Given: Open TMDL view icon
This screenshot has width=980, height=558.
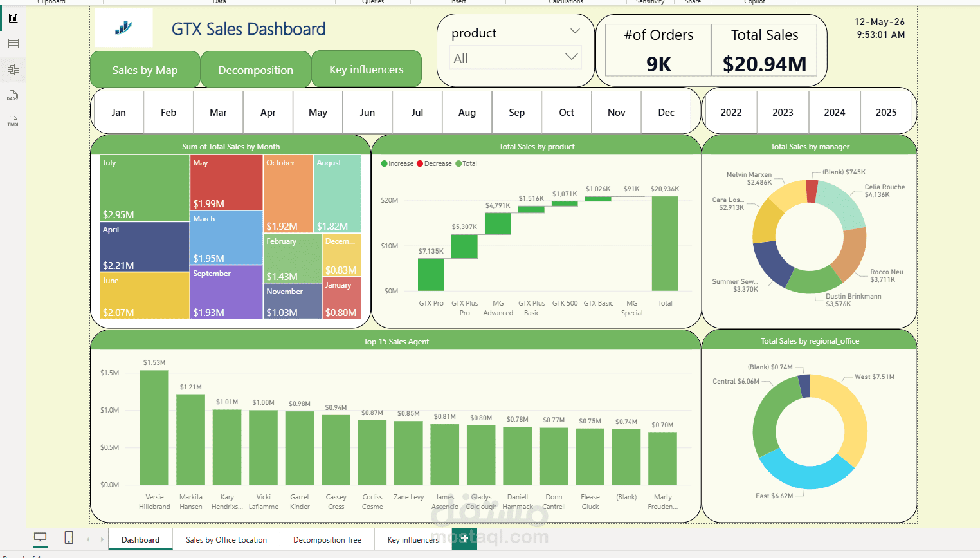Looking at the screenshot, I should pos(13,121).
